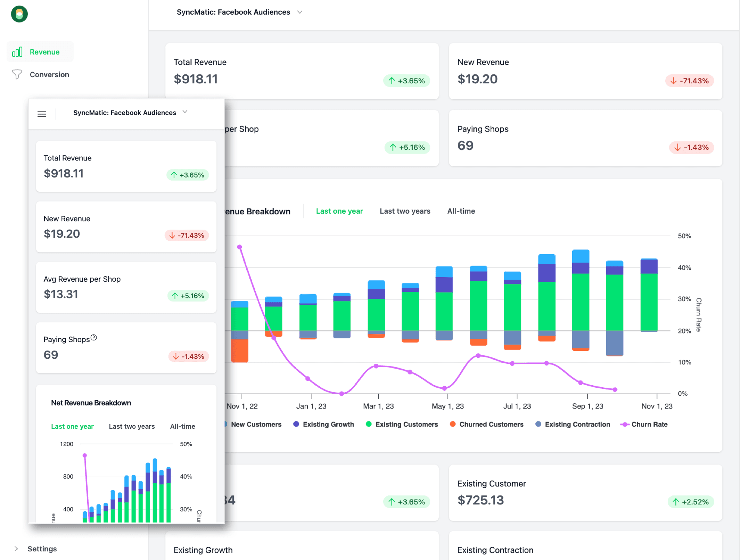
Task: Switch to Last two years in main chart
Action: click(x=405, y=211)
